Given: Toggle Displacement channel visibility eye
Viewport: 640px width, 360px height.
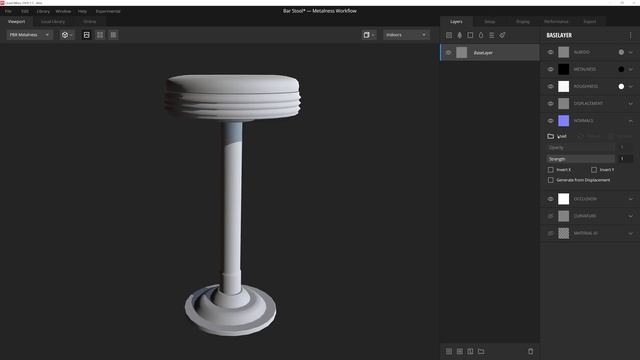Looking at the screenshot, I should [550, 104].
